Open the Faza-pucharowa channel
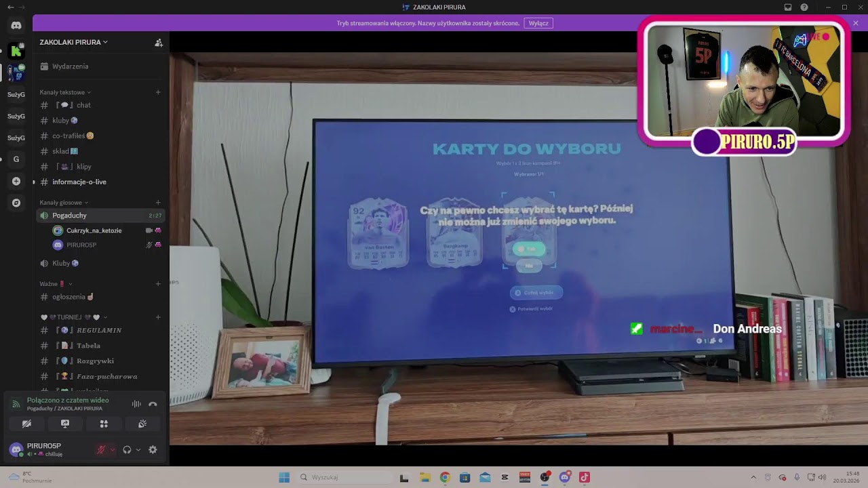This screenshot has height=488, width=868. tap(100, 376)
